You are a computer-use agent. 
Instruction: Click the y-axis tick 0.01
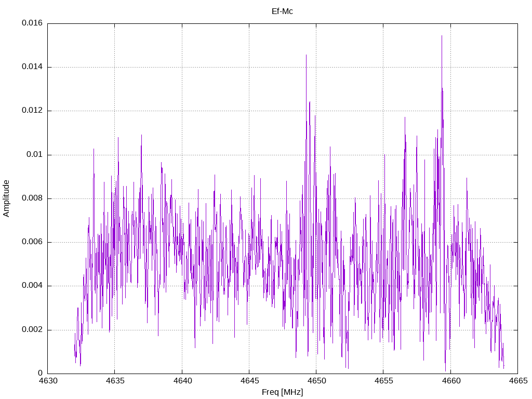(x=35, y=155)
